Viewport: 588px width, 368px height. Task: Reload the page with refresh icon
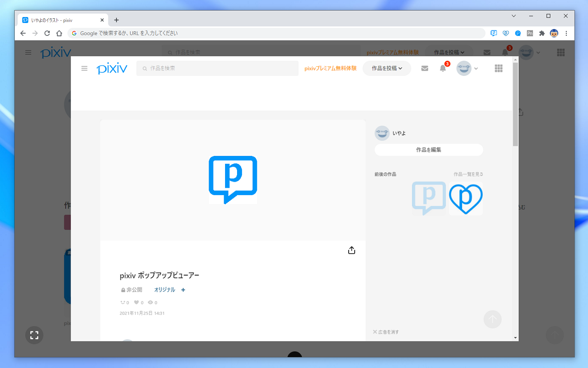pyautogui.click(x=47, y=33)
